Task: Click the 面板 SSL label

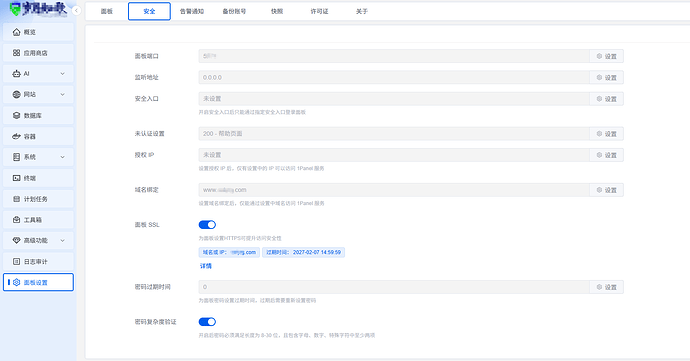Action: pos(147,225)
